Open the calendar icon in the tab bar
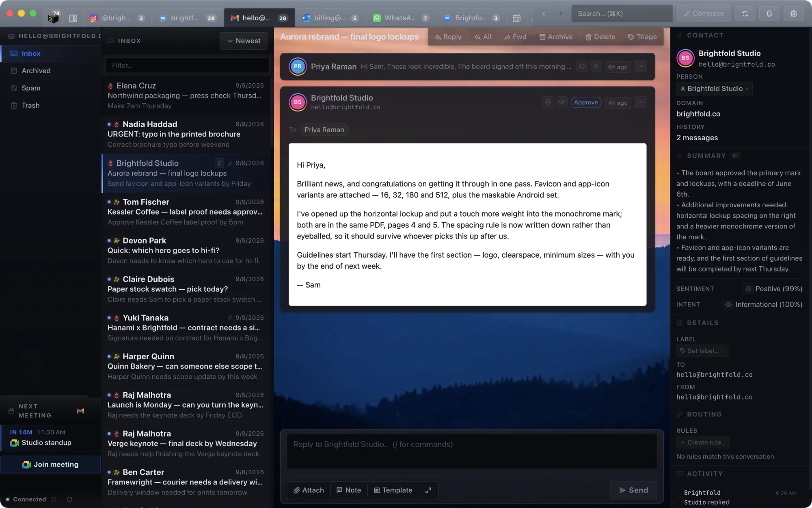The image size is (812, 508). click(x=516, y=18)
